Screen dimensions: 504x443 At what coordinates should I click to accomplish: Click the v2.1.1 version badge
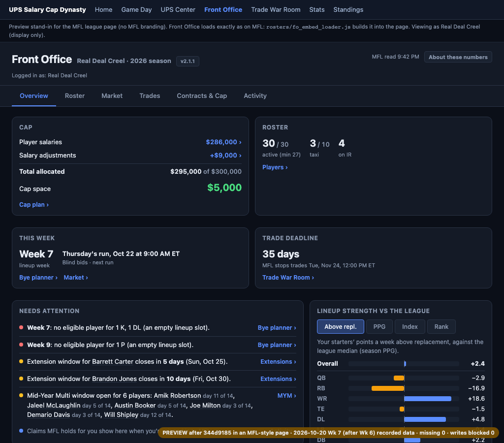click(188, 61)
